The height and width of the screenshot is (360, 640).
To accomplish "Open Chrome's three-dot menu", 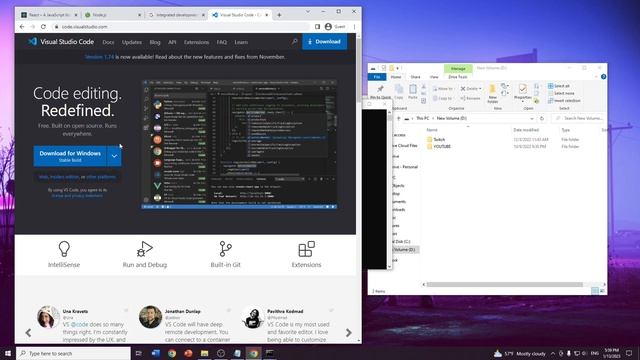I will pos(354,27).
